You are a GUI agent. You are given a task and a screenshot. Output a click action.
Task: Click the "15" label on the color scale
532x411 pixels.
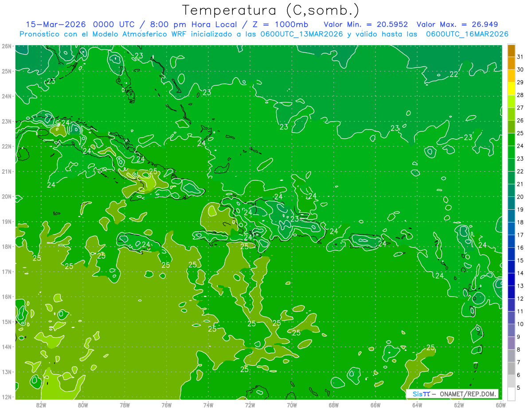pyautogui.click(x=520, y=260)
